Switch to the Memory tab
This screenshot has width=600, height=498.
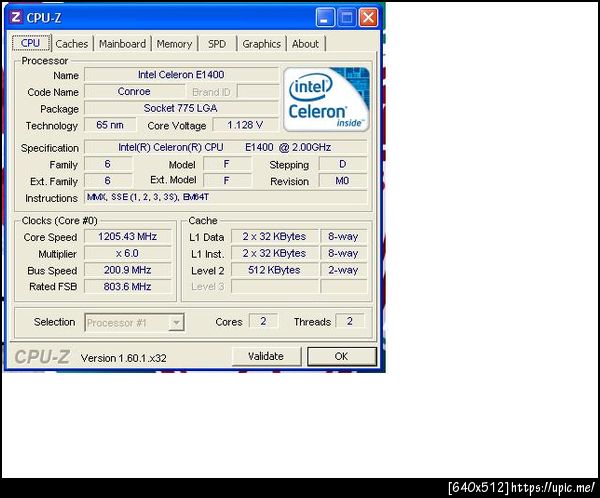174,44
